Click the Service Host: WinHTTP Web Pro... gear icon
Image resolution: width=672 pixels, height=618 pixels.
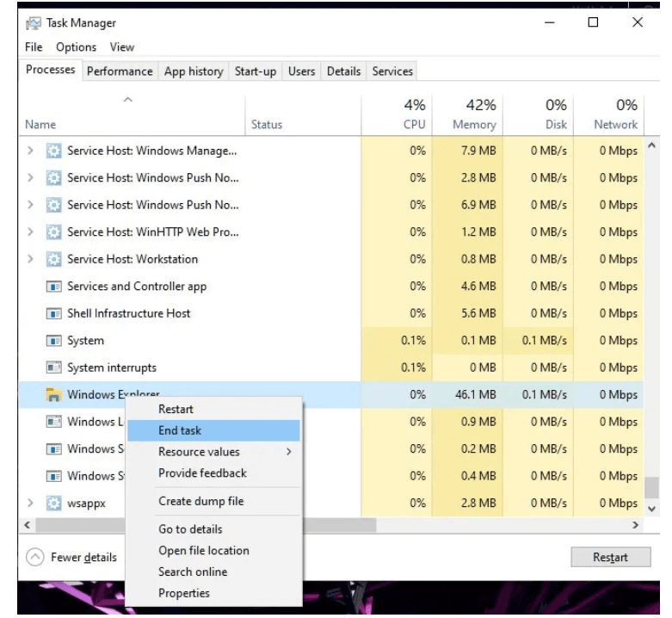pyautogui.click(x=53, y=232)
